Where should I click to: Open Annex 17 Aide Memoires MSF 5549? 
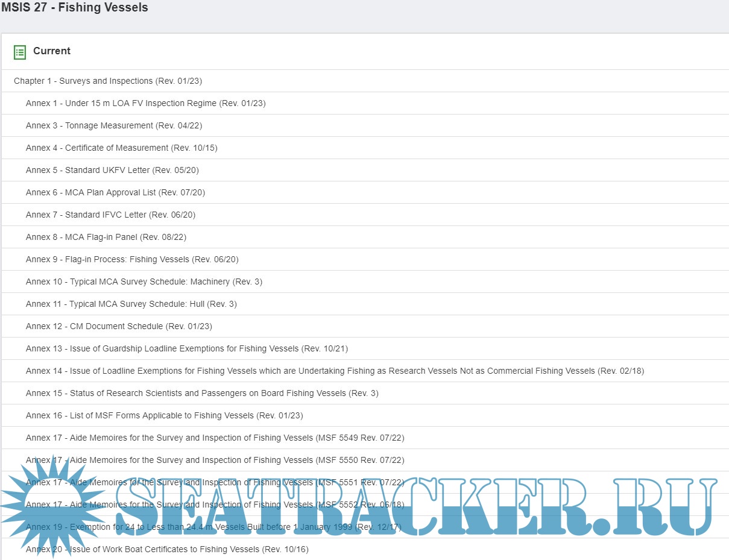(215, 438)
